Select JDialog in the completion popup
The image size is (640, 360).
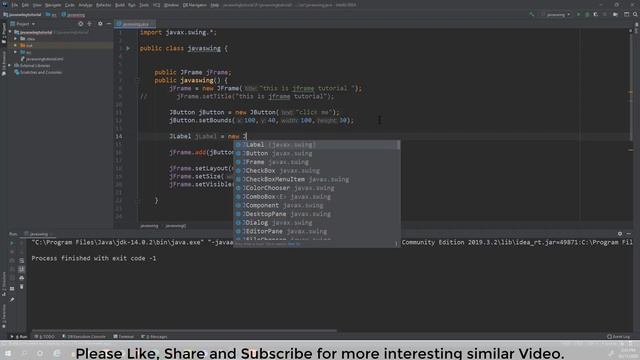[316, 222]
